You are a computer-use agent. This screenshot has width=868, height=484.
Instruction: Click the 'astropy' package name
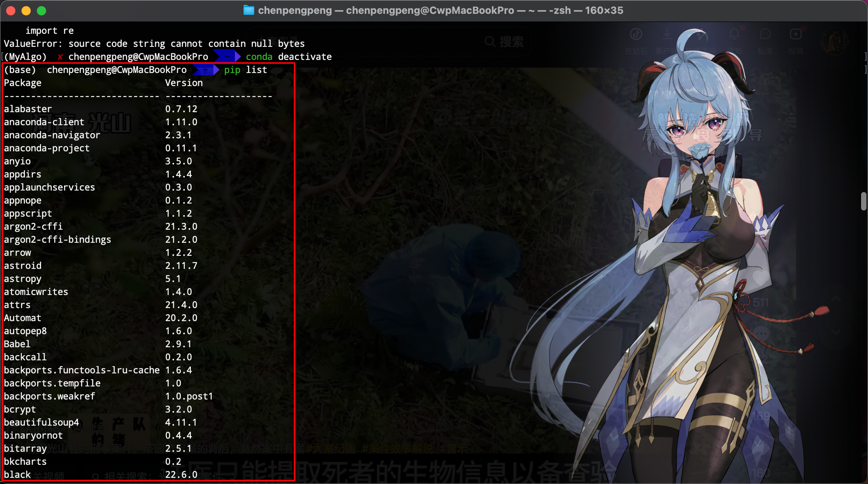click(23, 279)
